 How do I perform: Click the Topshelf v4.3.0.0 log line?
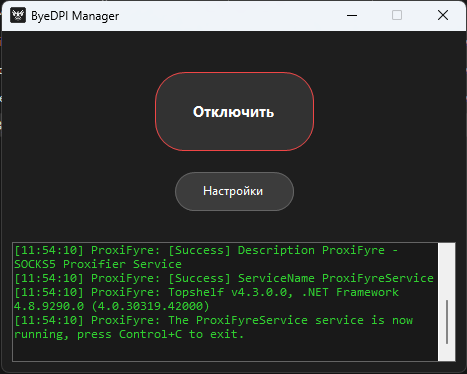click(206, 292)
